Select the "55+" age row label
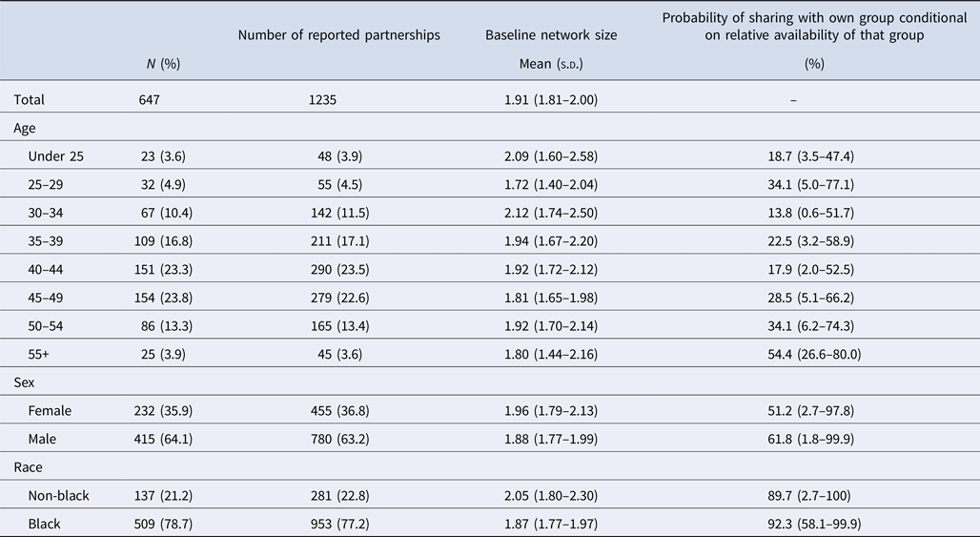 pyautogui.click(x=37, y=355)
